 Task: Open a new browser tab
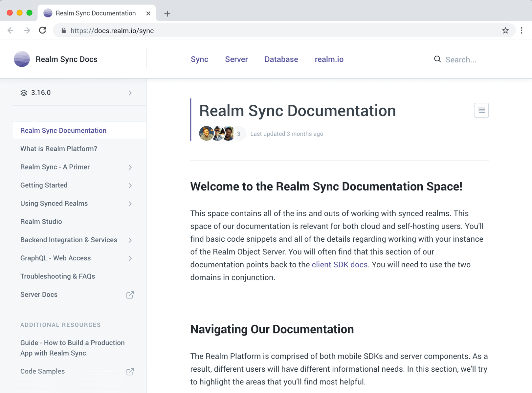(167, 13)
